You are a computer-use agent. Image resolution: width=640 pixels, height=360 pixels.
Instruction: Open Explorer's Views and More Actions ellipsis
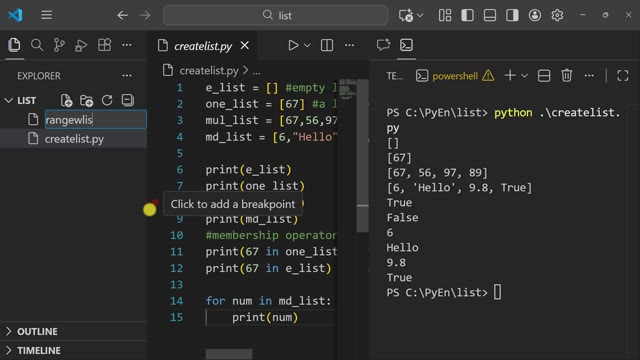tap(127, 76)
